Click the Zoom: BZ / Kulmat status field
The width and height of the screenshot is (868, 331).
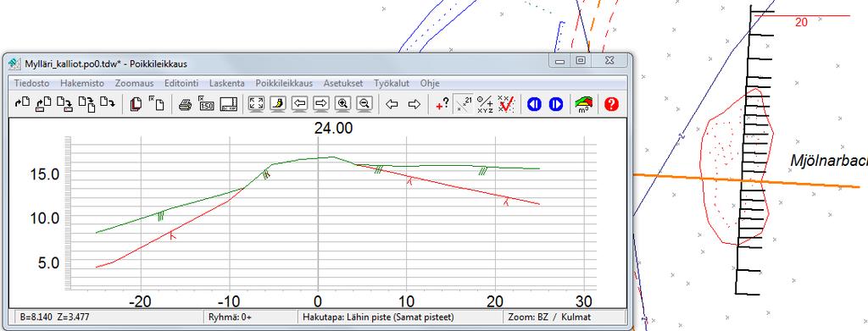coord(564,317)
